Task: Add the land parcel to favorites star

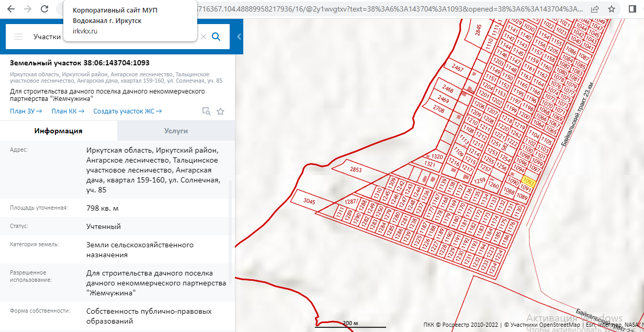Action: [221, 111]
